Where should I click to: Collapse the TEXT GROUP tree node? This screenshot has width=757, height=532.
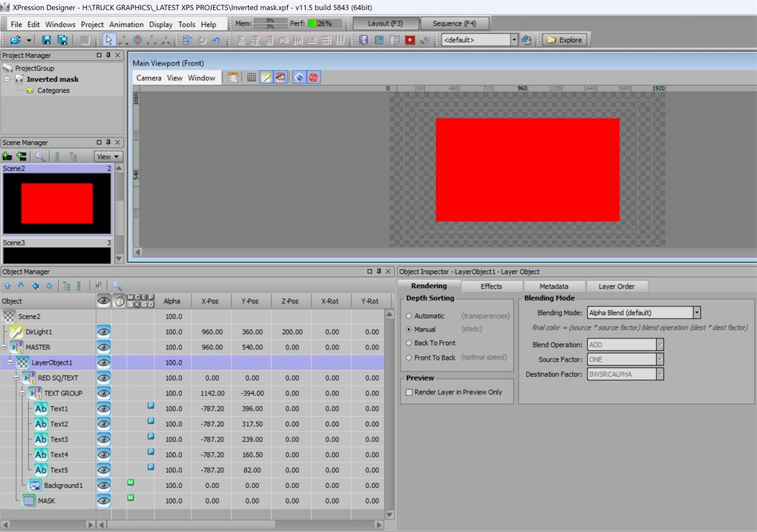point(22,393)
